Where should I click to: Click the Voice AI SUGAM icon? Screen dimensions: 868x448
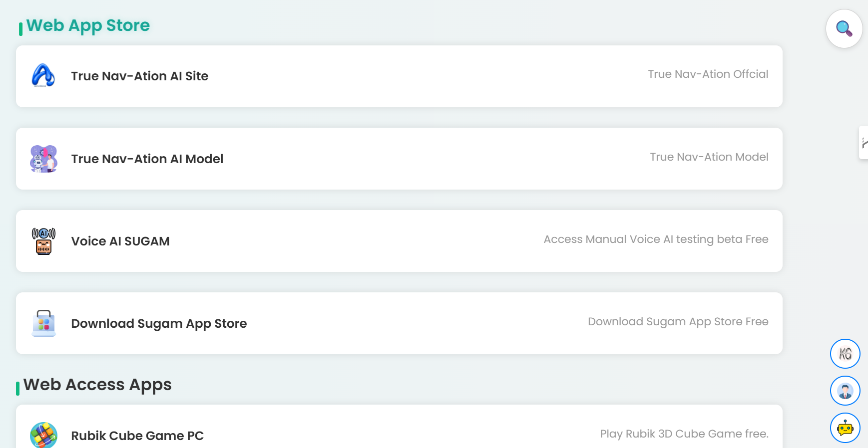43,241
